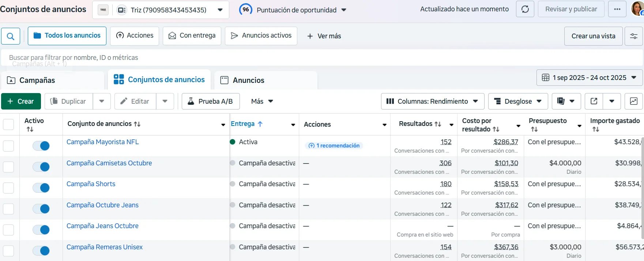Expand Puntuación de oportunidad dropdown

[x=344, y=10]
